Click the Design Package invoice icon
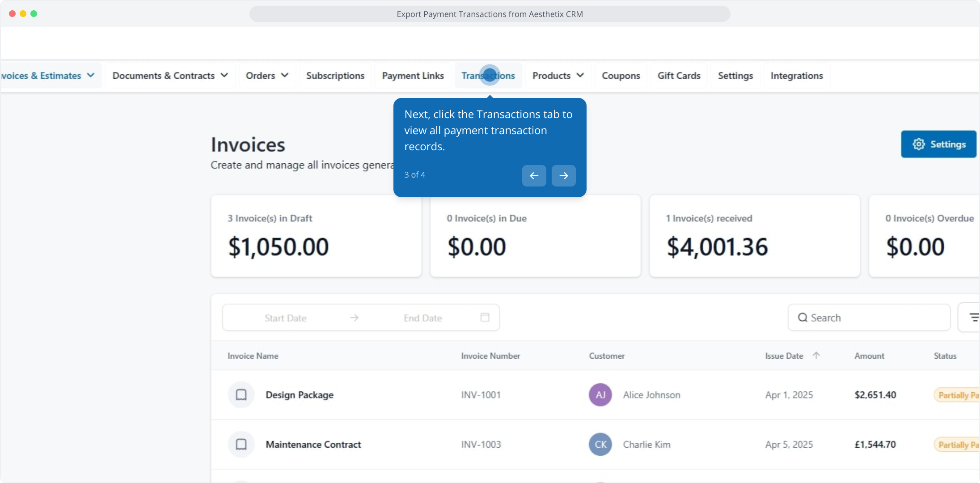 241,395
